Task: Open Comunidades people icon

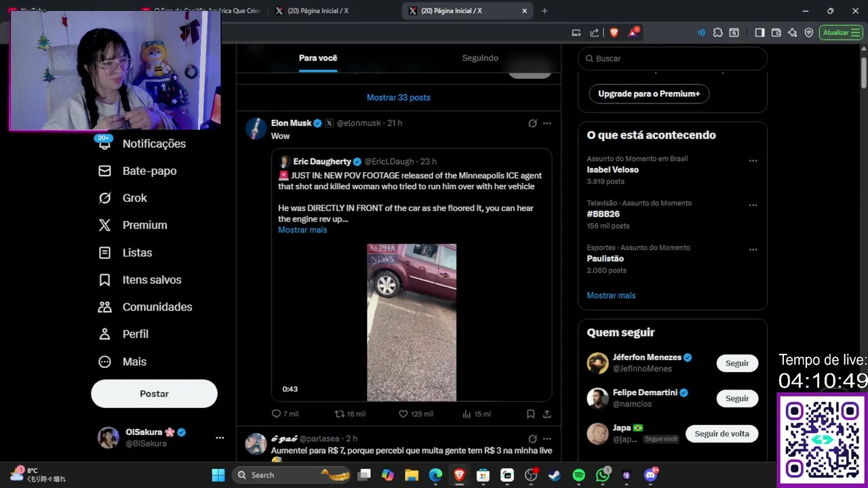Action: click(x=104, y=307)
